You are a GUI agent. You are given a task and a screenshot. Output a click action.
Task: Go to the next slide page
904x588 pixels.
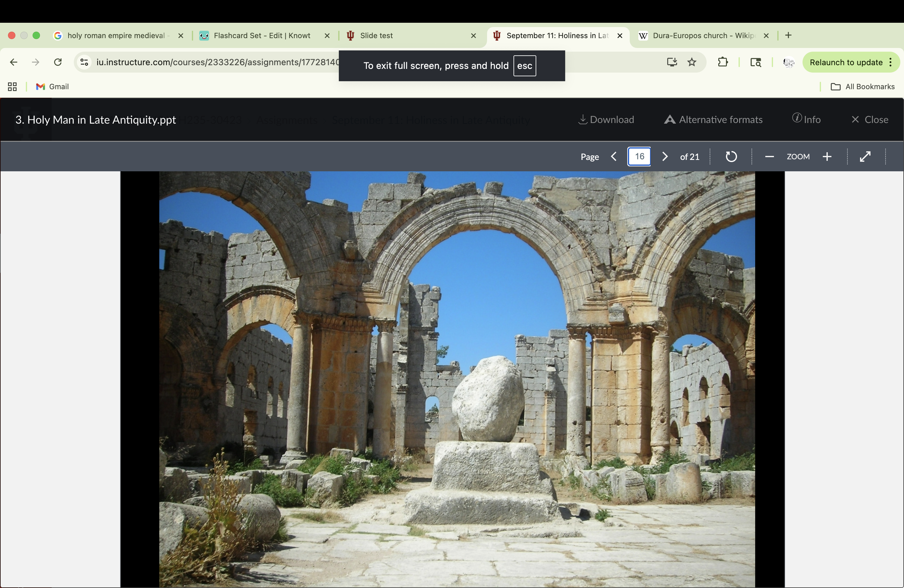tap(665, 157)
